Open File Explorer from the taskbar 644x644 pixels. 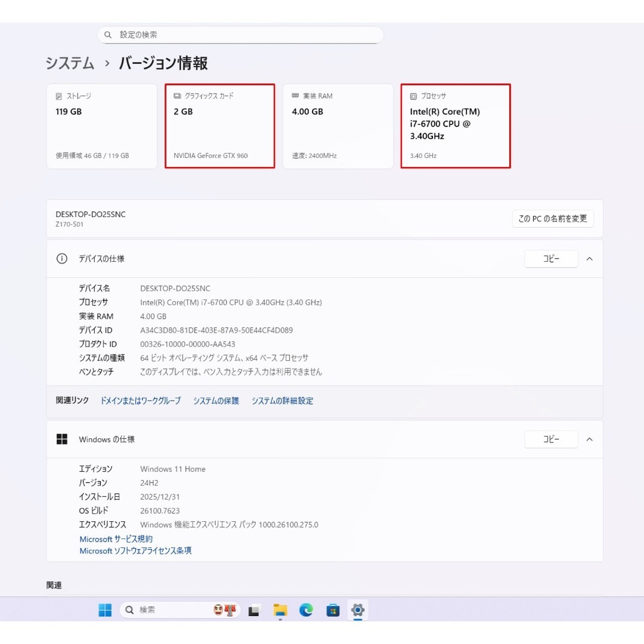280,610
